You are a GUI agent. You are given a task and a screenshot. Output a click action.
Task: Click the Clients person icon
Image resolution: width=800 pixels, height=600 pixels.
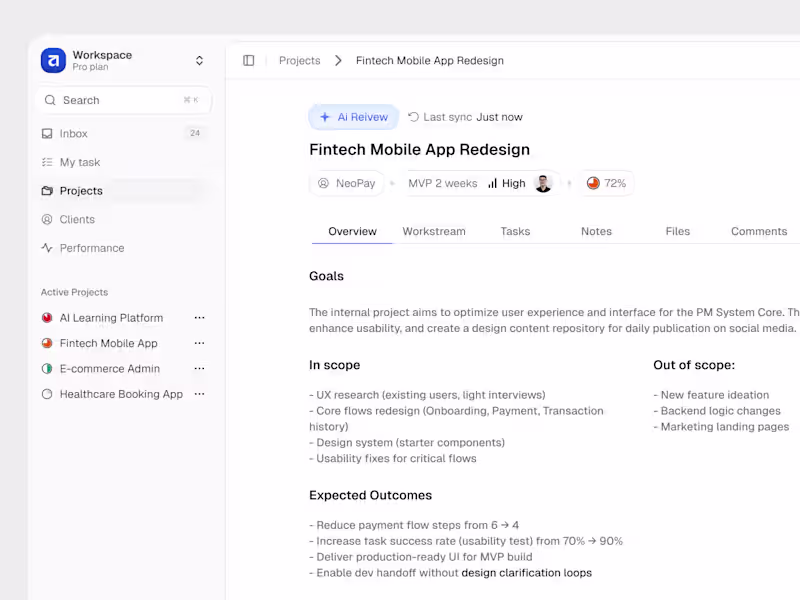[47, 219]
